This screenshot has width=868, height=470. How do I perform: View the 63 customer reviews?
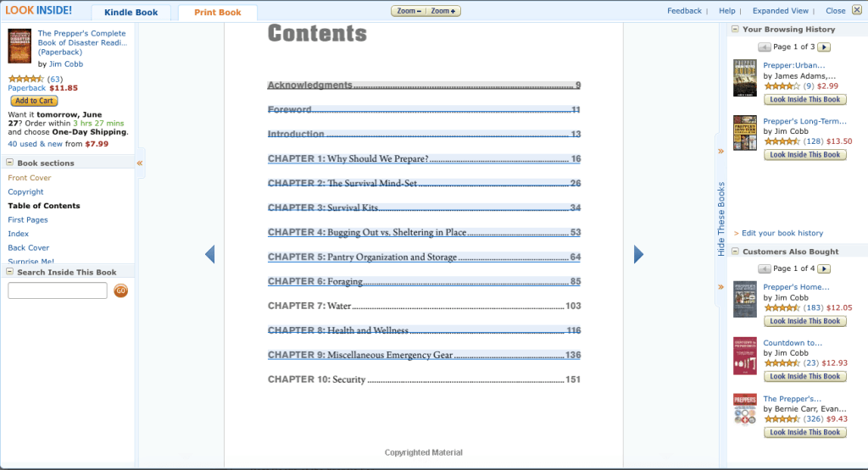(55, 79)
